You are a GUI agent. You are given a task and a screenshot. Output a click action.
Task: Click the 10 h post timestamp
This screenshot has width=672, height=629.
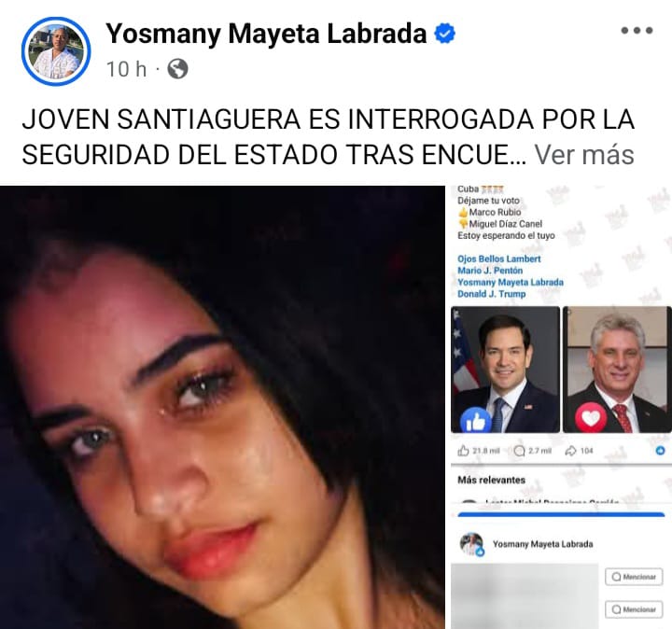coord(126,69)
